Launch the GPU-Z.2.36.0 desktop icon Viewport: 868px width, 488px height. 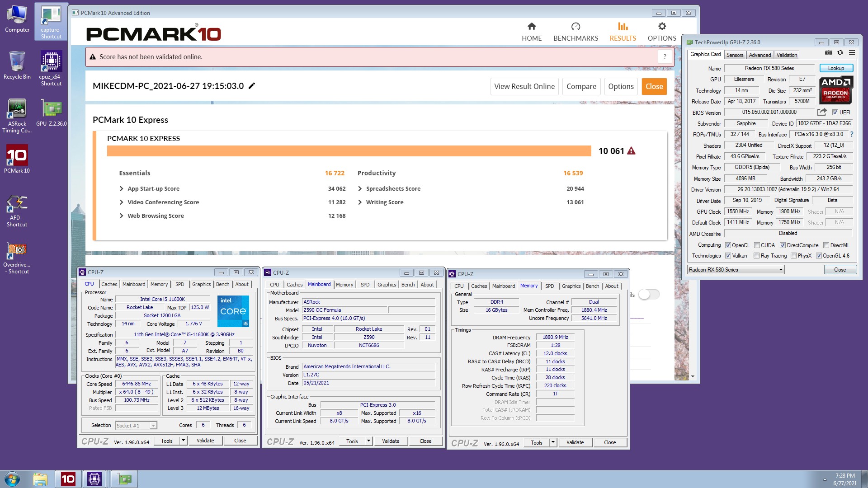(51, 113)
